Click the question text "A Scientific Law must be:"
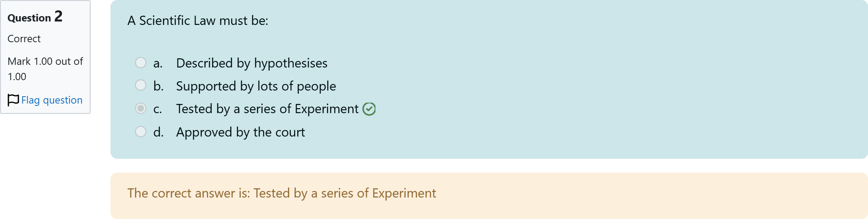 click(198, 21)
